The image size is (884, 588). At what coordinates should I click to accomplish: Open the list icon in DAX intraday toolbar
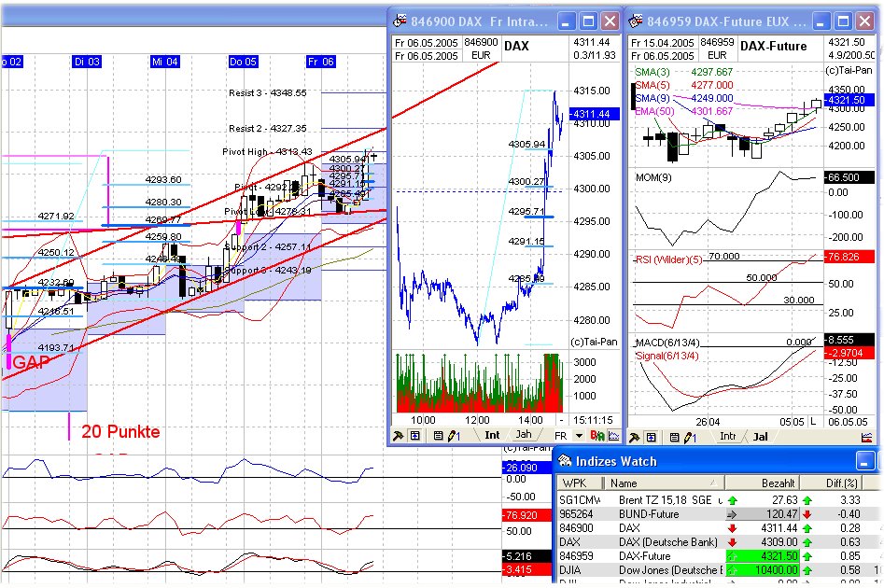pyautogui.click(x=438, y=436)
